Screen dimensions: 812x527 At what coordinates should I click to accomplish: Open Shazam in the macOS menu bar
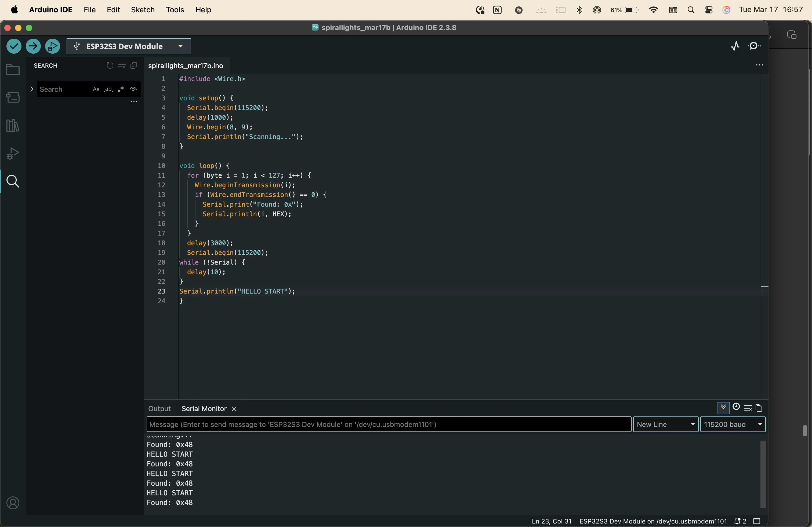click(519, 10)
